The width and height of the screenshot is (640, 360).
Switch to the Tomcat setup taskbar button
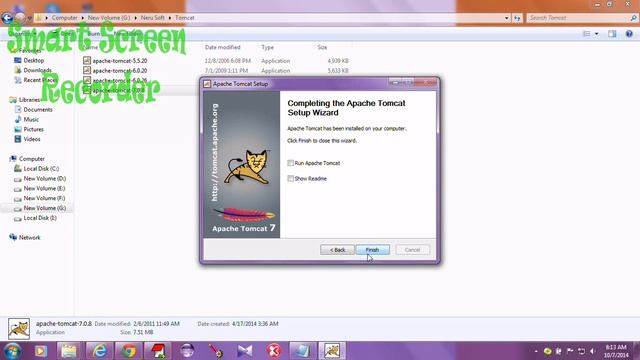[332, 351]
